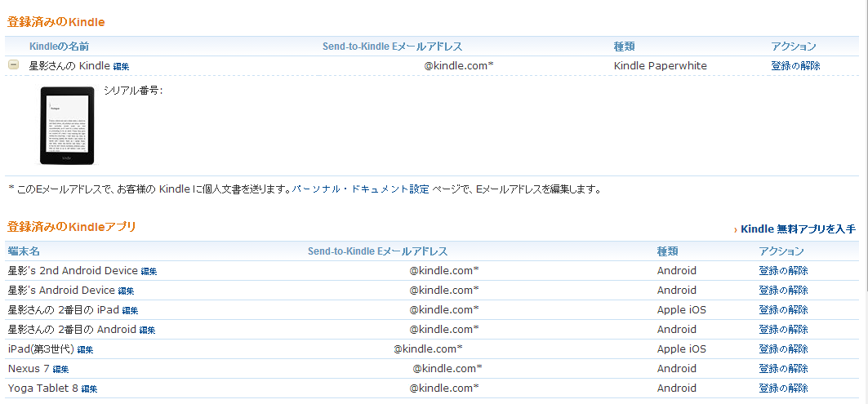Image resolution: width=868 pixels, height=404 pixels.
Task: Open Kindle 無料アプリを入手 link
Action: (798, 229)
